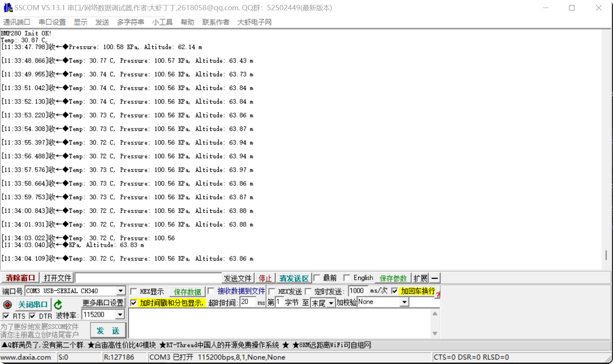Open the 末尾 byte position dropdown
Screen dimensions: 613x364
(x=331, y=303)
